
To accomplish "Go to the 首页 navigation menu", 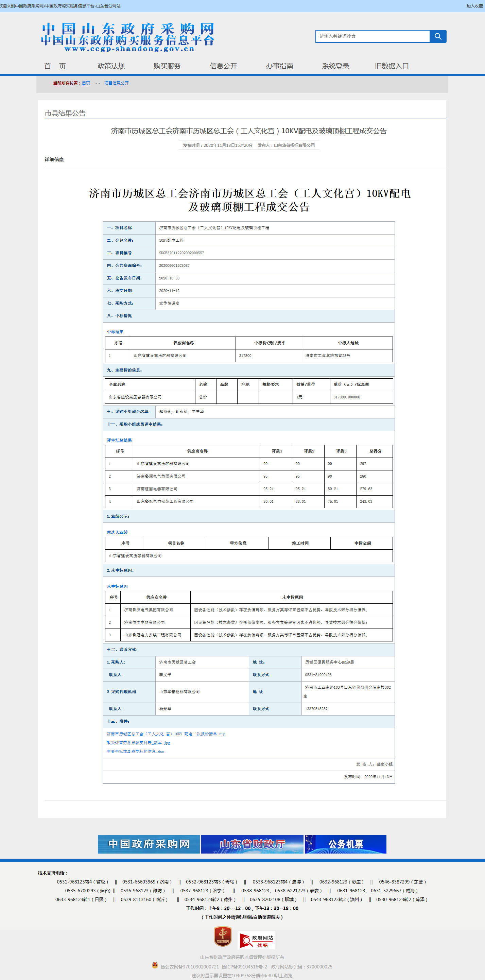I will tap(55, 66).
